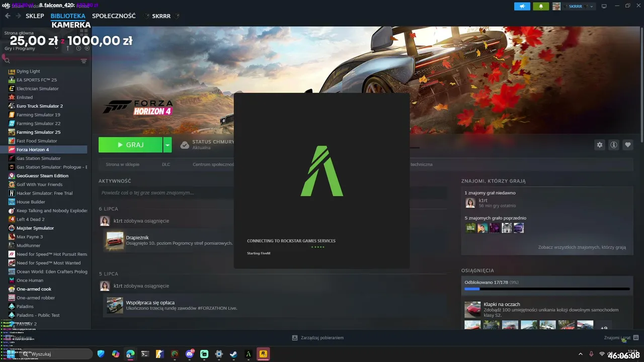Switch to SKLEP tab
This screenshot has width=644, height=362.
coord(35,16)
